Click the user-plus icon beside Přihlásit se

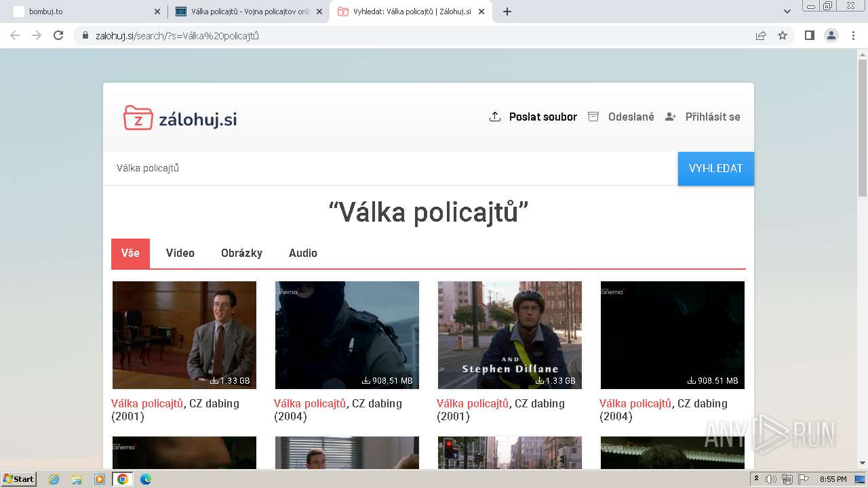(x=671, y=117)
